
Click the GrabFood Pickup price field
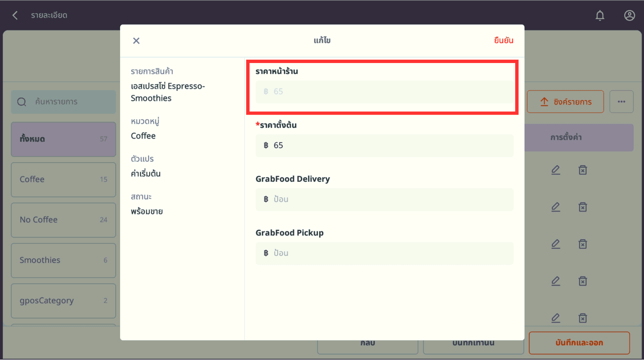click(384, 253)
